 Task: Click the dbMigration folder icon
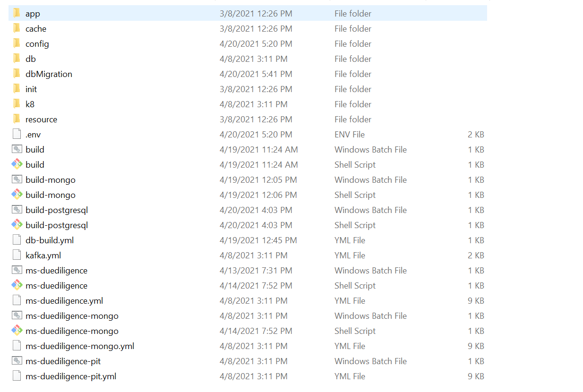(x=17, y=74)
